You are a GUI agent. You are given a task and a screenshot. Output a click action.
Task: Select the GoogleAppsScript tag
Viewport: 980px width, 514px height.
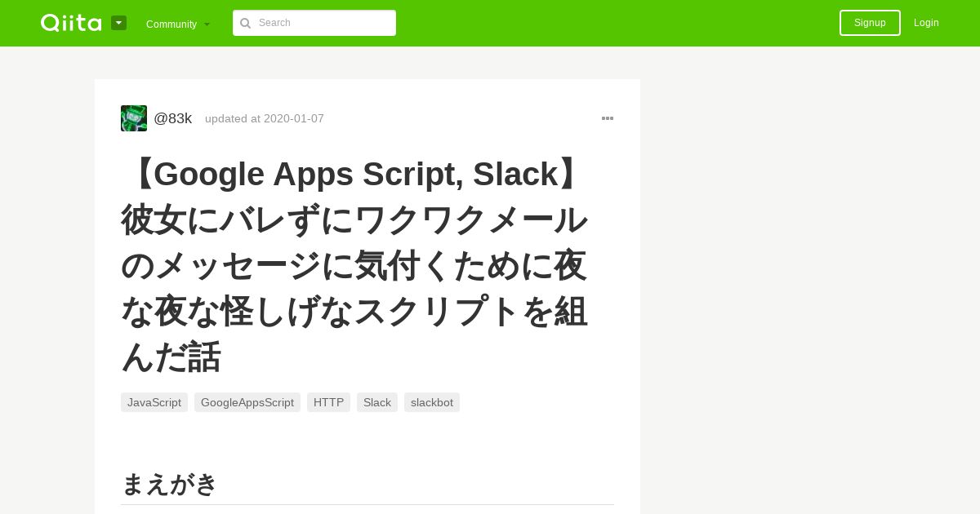click(x=247, y=402)
